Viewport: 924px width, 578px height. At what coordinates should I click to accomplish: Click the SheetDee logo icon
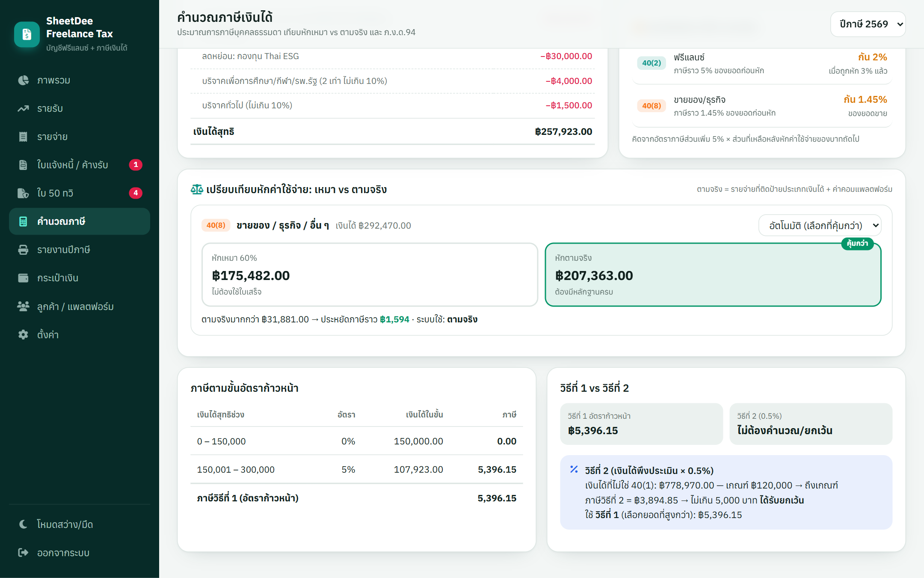coord(27,34)
